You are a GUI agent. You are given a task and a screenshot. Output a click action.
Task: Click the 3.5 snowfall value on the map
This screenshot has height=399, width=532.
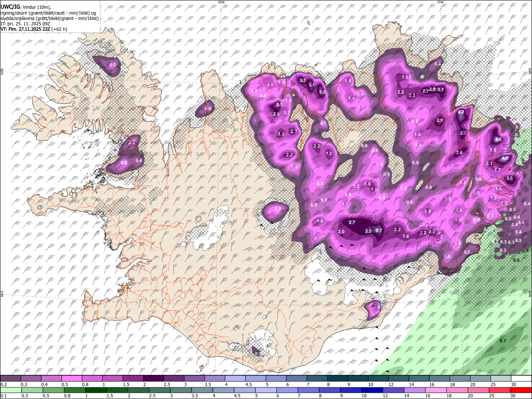279,105
